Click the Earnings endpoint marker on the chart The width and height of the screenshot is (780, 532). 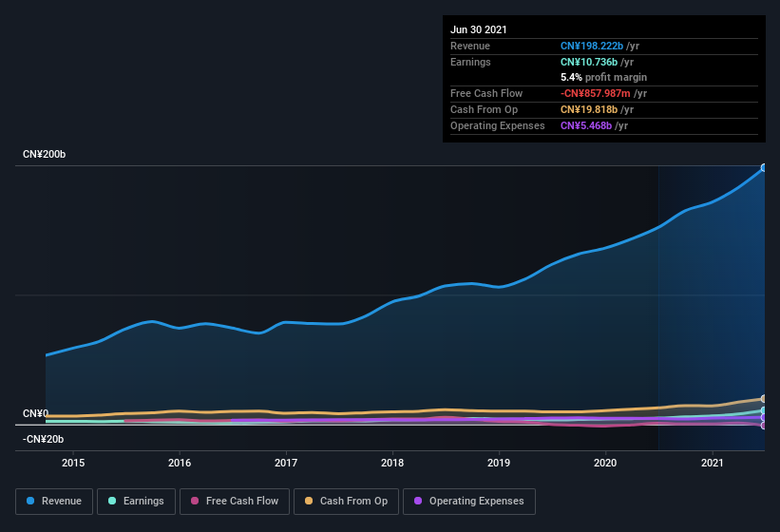coord(764,410)
